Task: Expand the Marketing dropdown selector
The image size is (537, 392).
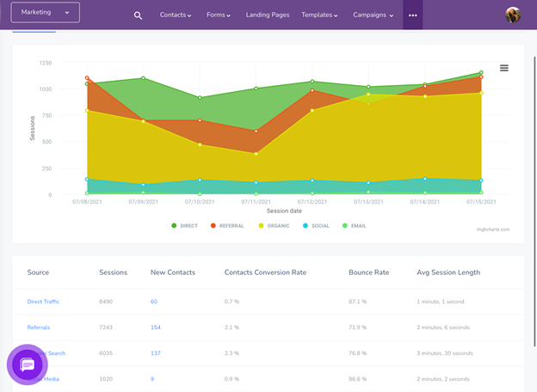Action: pos(45,12)
